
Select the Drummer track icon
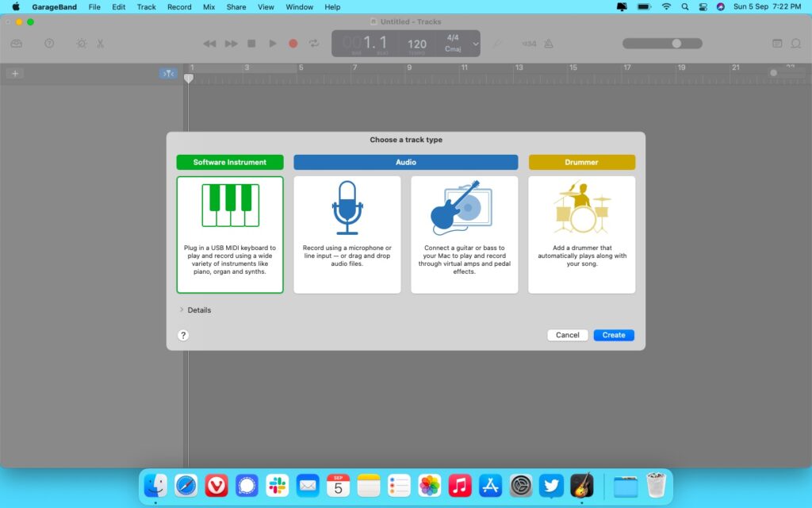click(581, 206)
